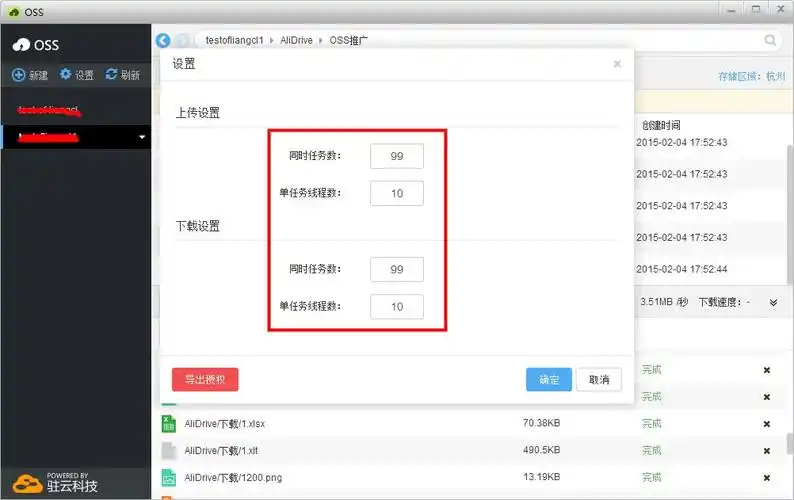Click the 1.xlsx spreadsheet file icon
Image resolution: width=794 pixels, height=500 pixels.
point(169,424)
